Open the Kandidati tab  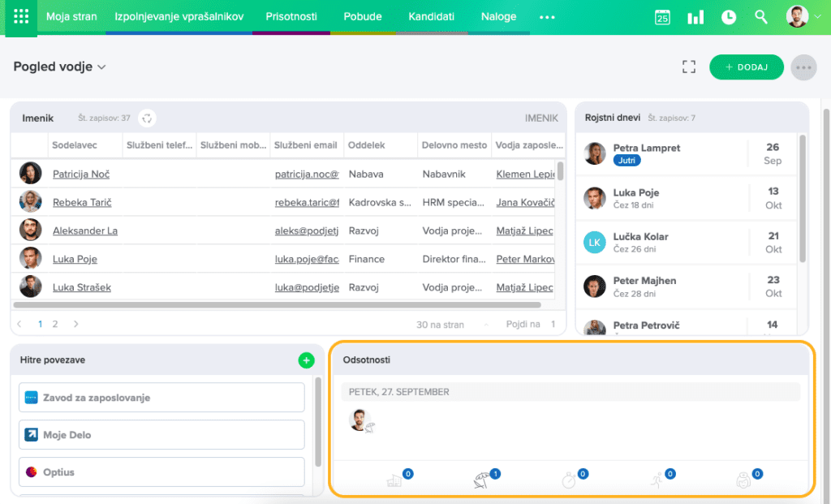(431, 17)
